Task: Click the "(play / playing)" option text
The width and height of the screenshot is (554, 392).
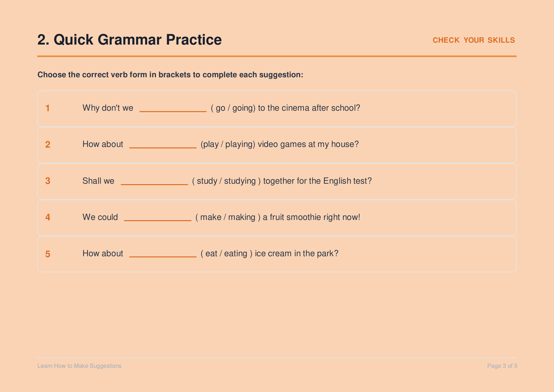Action: 228,144
